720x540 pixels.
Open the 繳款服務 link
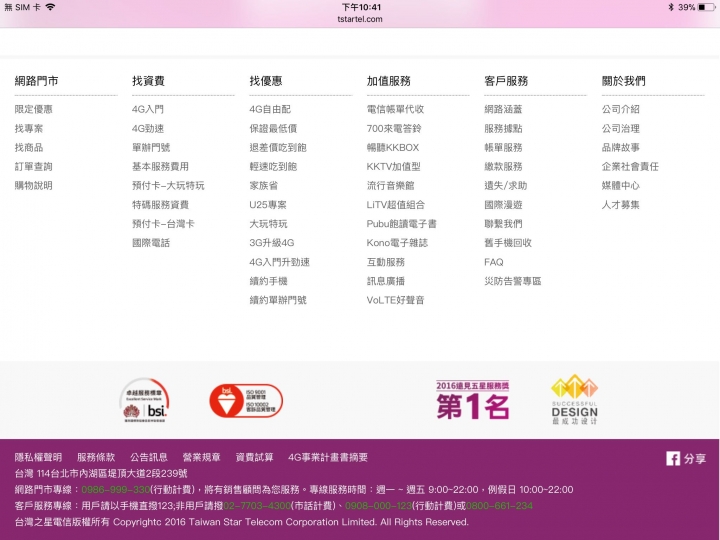tap(503, 167)
